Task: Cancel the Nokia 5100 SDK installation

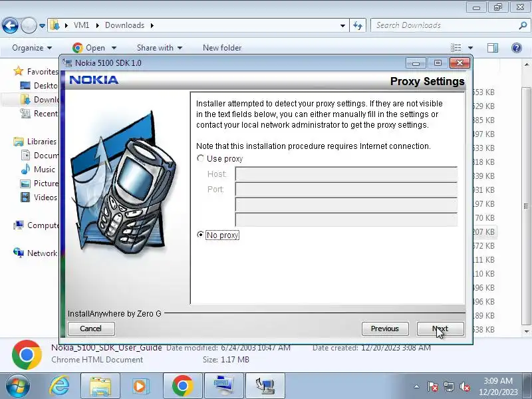Action: pos(91,329)
